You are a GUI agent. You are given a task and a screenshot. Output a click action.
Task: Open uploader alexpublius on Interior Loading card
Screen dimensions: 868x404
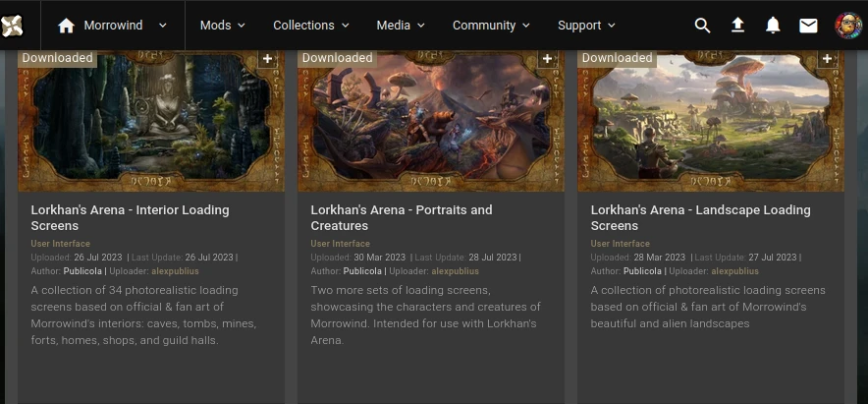pyautogui.click(x=175, y=271)
